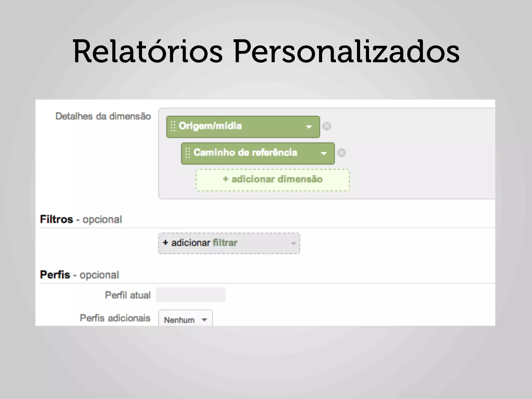Image resolution: width=532 pixels, height=399 pixels.
Task: Click the Relatórios Personalizados title
Action: click(x=266, y=51)
